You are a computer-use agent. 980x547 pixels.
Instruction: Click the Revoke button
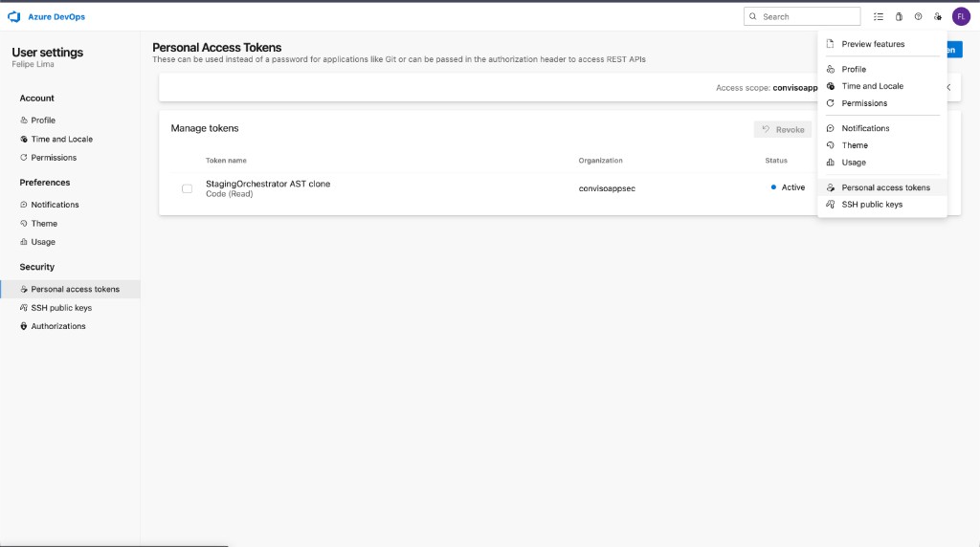pyautogui.click(x=783, y=129)
